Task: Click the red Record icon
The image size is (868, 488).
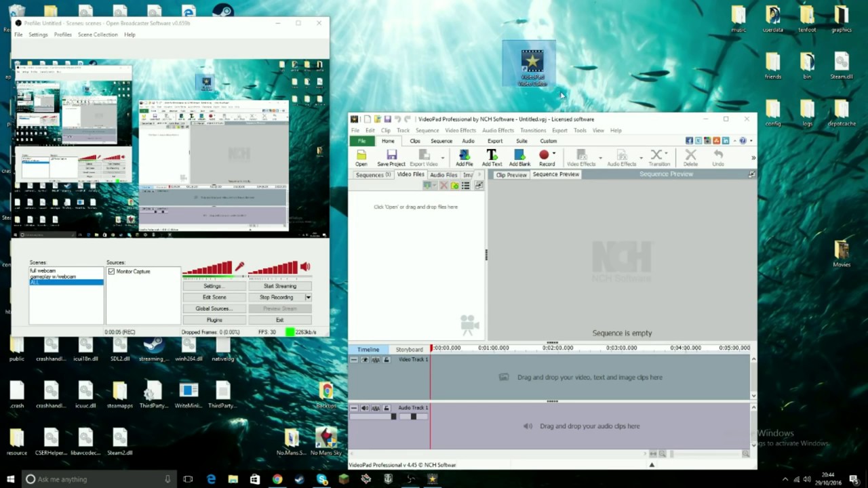Action: [544, 155]
